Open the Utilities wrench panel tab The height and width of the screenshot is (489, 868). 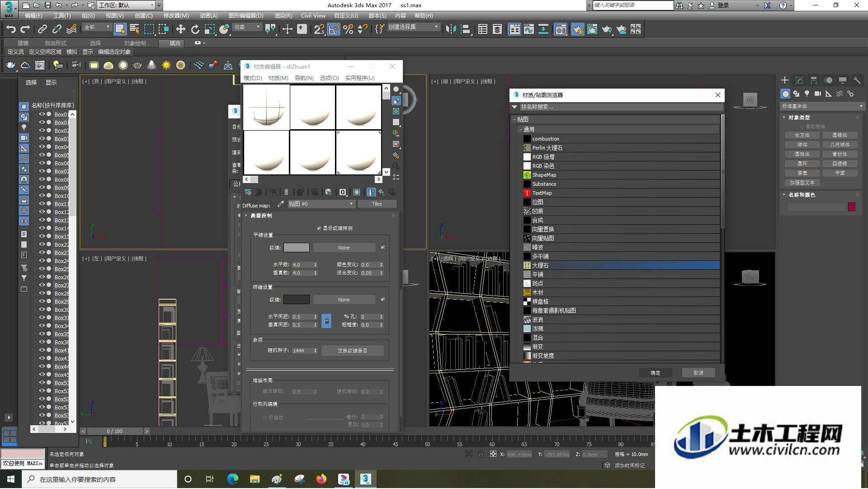857,80
